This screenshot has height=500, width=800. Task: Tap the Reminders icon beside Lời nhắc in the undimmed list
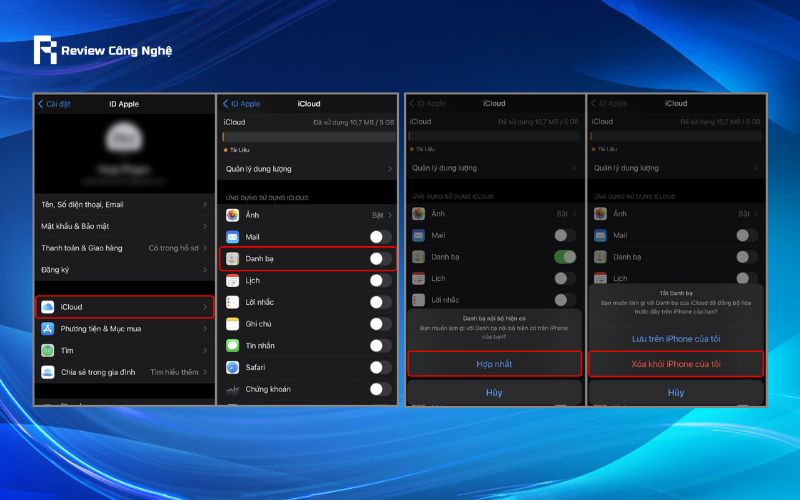tap(233, 302)
